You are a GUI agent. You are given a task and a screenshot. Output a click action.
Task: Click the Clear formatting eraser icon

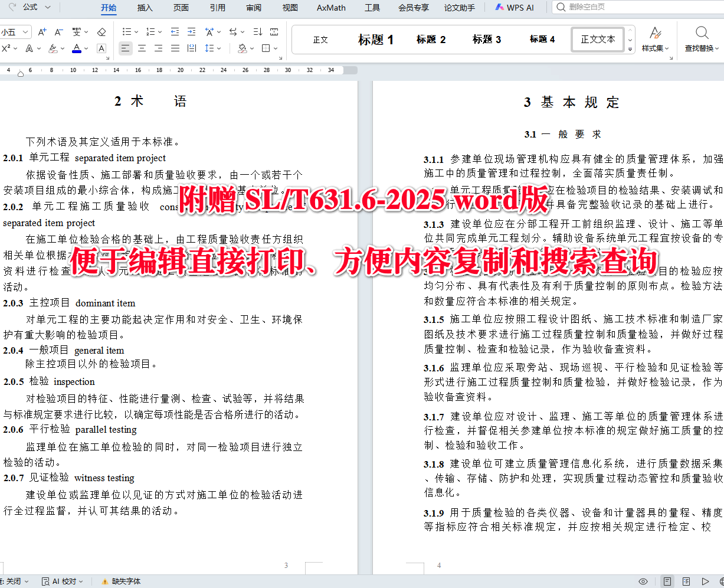pos(101,32)
